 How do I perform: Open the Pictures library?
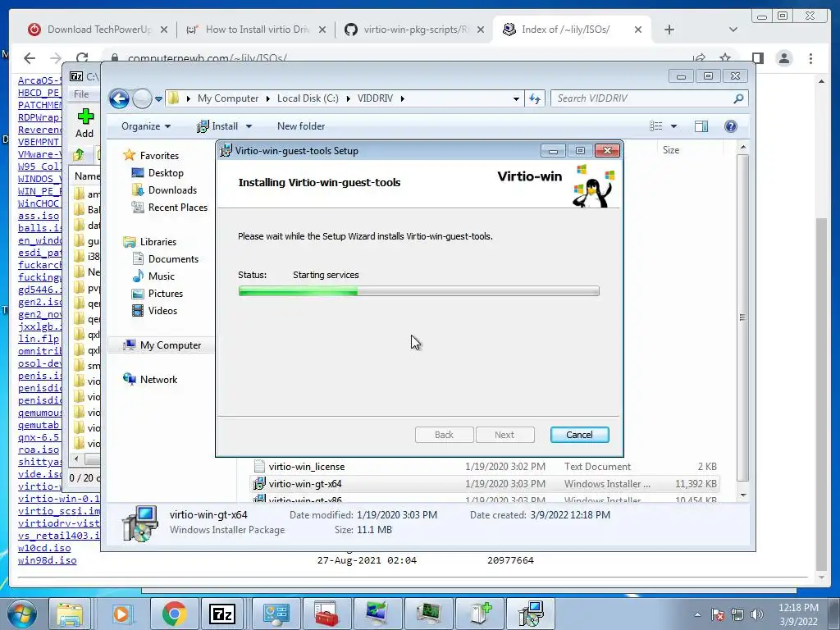tap(166, 294)
